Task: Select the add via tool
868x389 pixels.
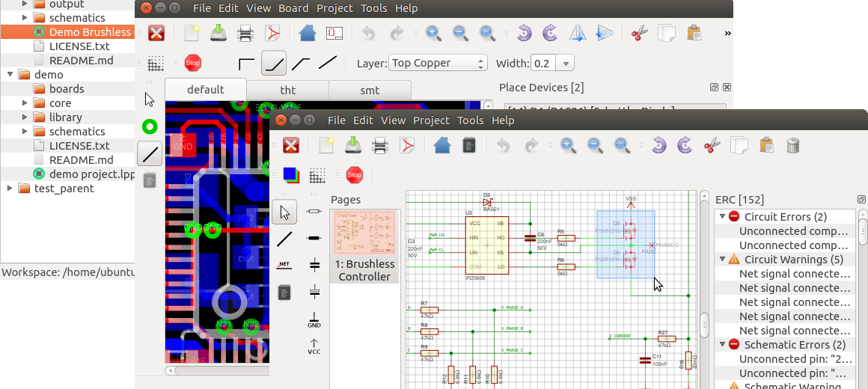Action: coord(150,127)
